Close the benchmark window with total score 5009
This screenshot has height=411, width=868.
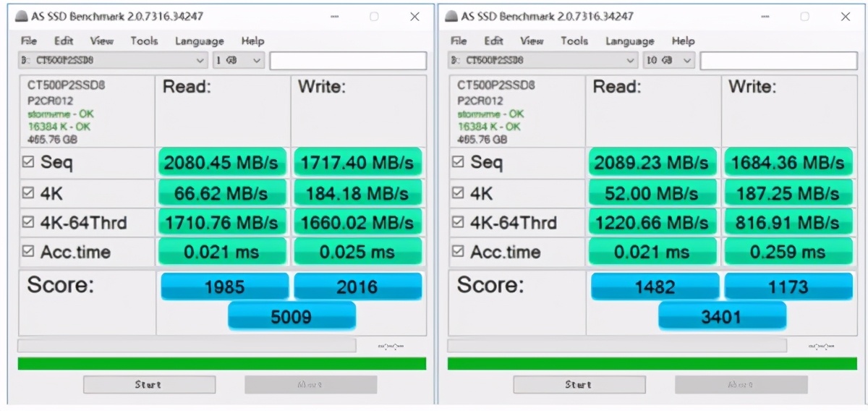[414, 16]
